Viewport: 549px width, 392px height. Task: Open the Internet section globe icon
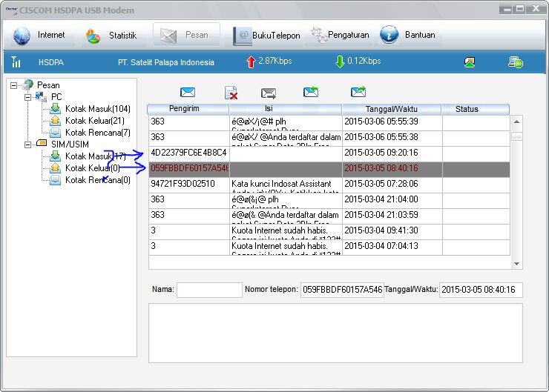(22, 36)
